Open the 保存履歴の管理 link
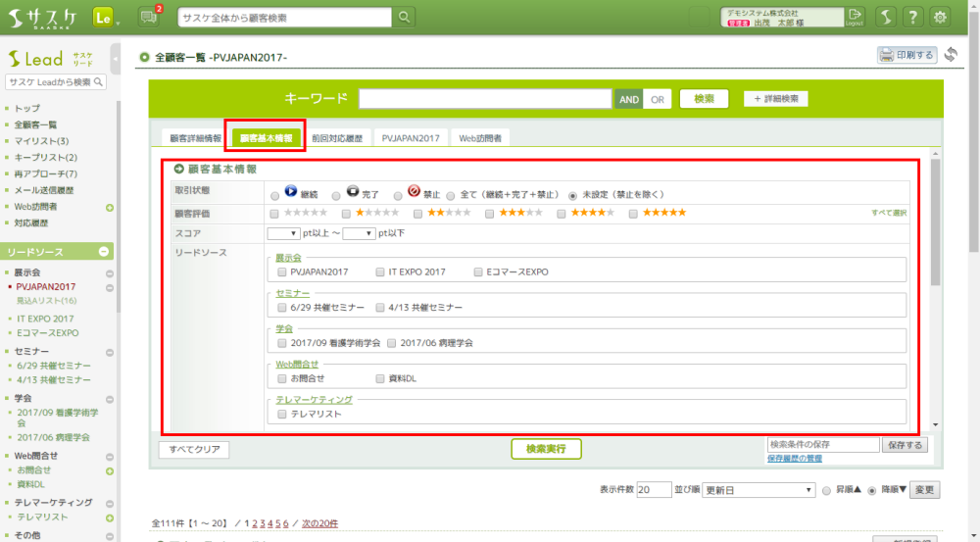 click(795, 459)
